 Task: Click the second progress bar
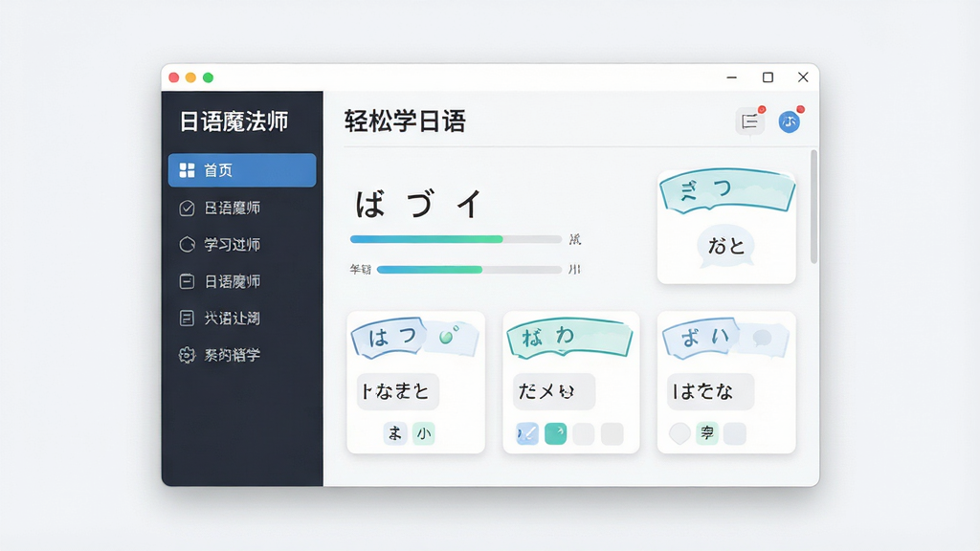coord(469,269)
